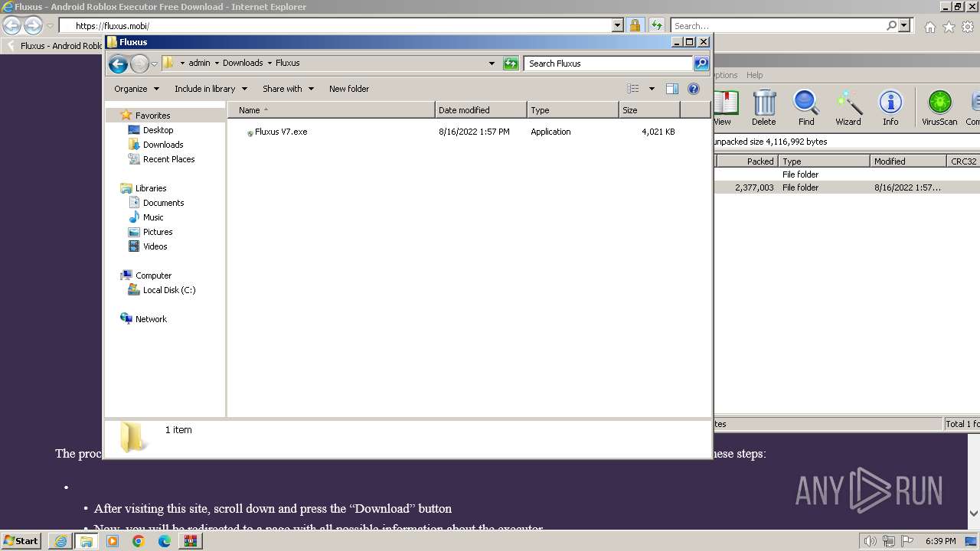Sort files by Type column

point(573,110)
